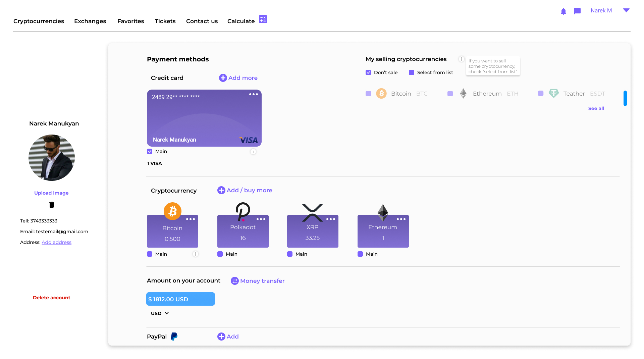Click the 1 VISA text

tap(154, 163)
